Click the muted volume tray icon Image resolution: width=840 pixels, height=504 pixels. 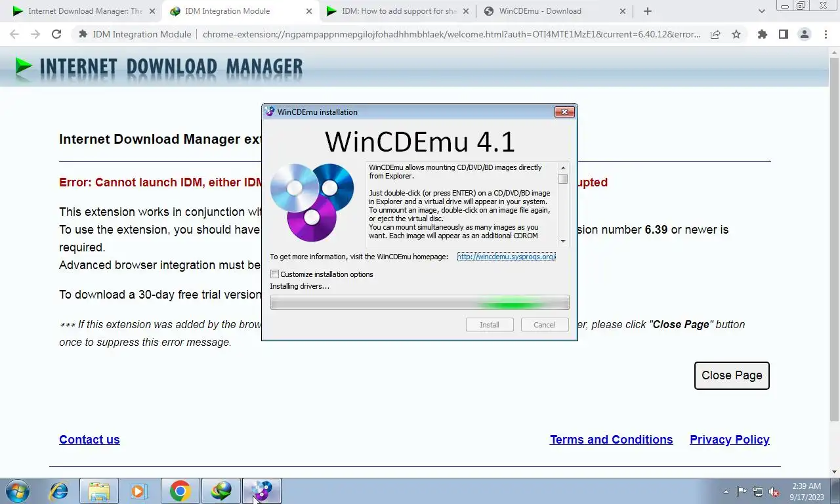(774, 492)
